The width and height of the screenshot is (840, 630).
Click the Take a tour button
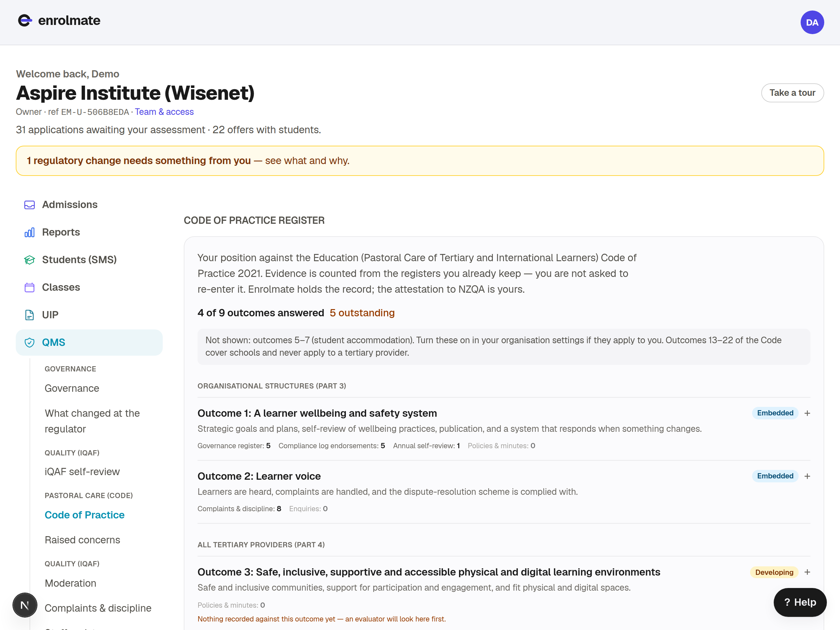792,93
